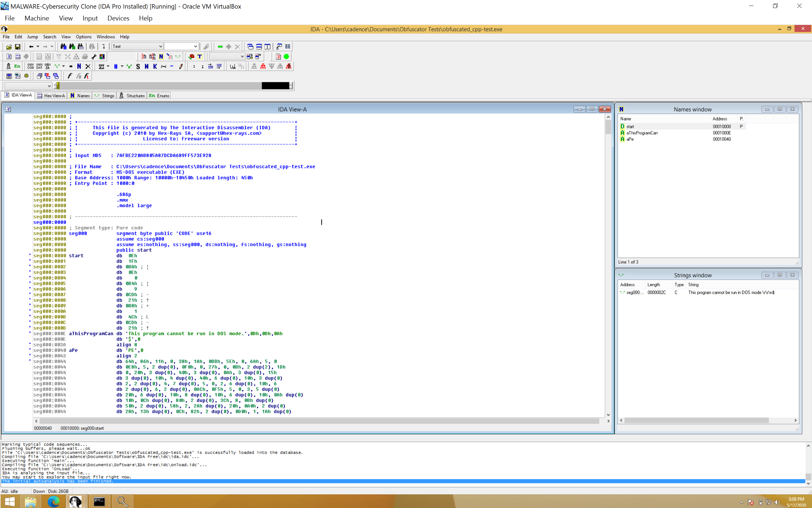812x508 pixels.
Task: Click the 'x' character operand icon
Action: click(x=129, y=66)
